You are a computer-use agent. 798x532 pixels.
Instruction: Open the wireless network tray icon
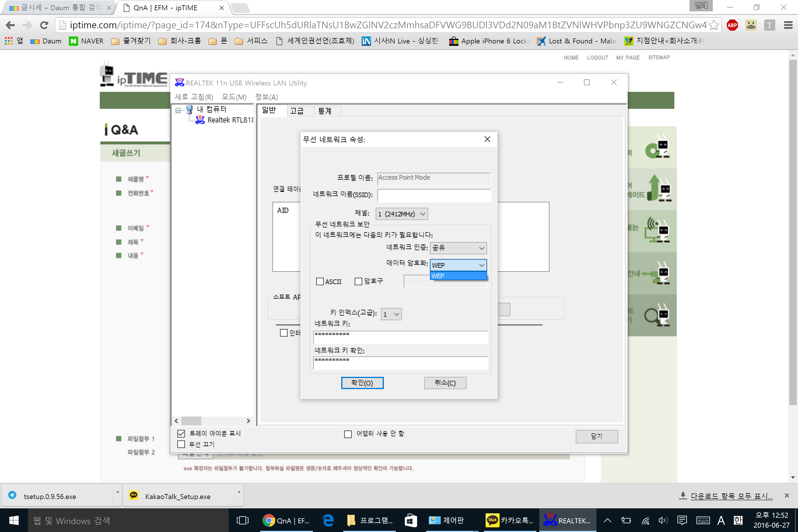tap(645, 520)
